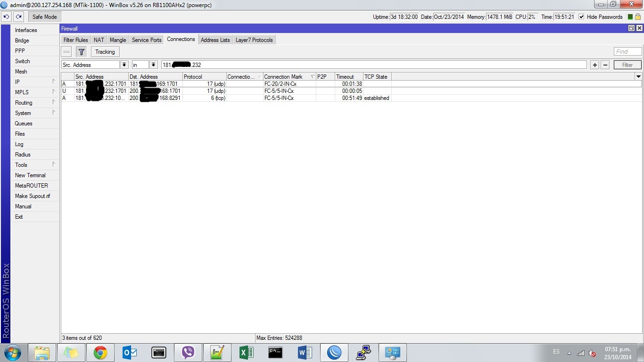Viewport: 644px width, 362px height.
Task: Expand the Tools submenu
Action: pyautogui.click(x=35, y=165)
